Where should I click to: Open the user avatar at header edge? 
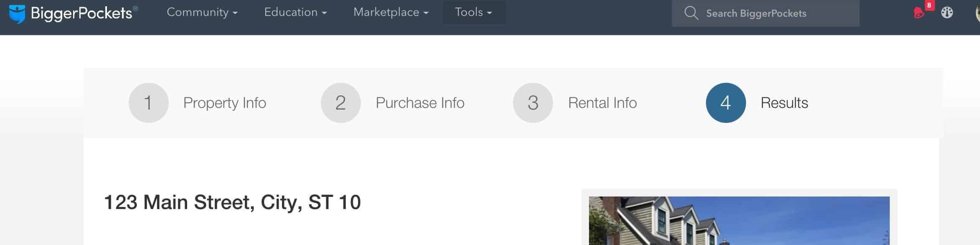click(x=977, y=13)
